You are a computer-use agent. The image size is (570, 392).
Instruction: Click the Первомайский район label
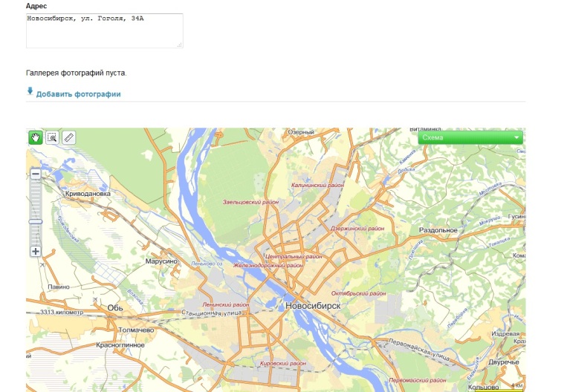pyautogui.click(x=418, y=380)
